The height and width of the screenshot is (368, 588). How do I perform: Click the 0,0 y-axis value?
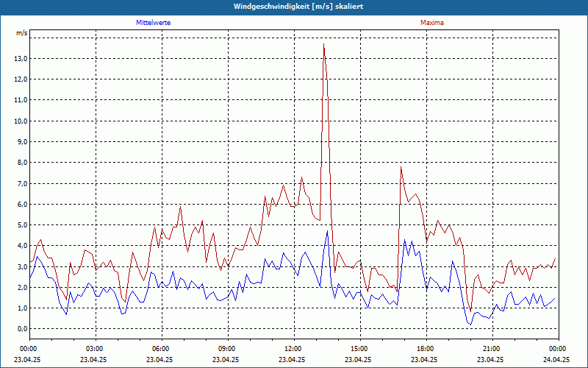tap(23, 329)
